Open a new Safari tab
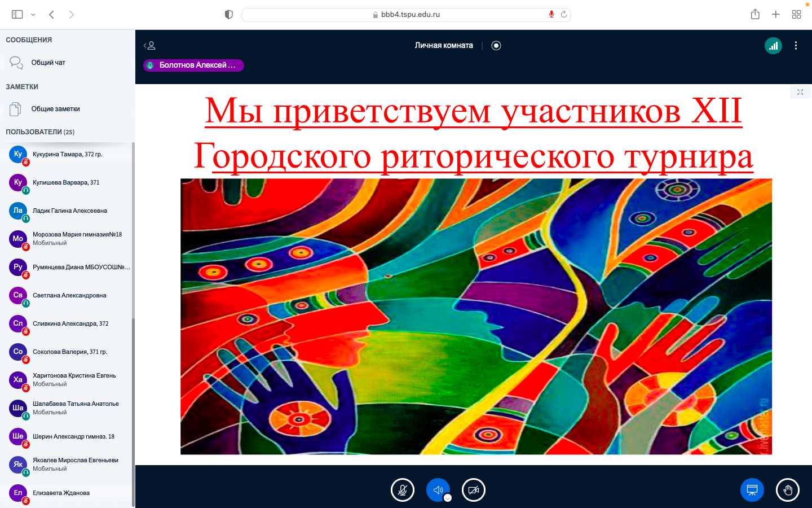 pyautogui.click(x=776, y=15)
